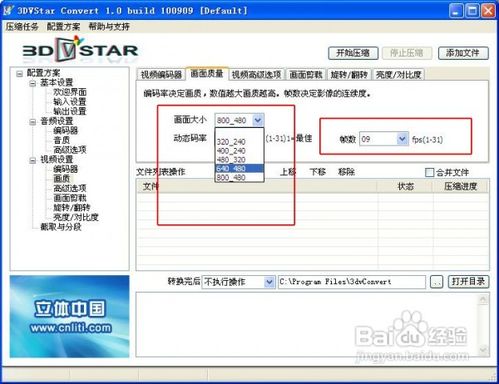Screen dimensions: 499x384
Task: Select 高级选项 under 视频设置
Action: coord(70,188)
